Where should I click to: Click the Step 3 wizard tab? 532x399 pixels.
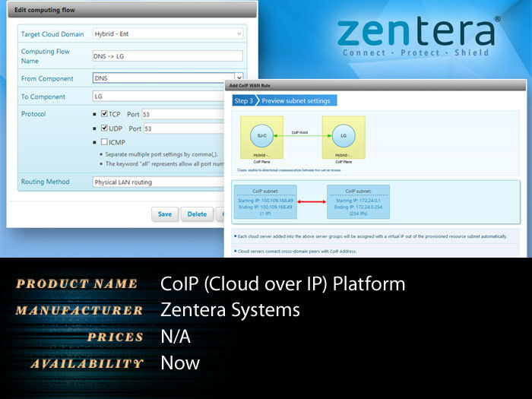pos(244,101)
